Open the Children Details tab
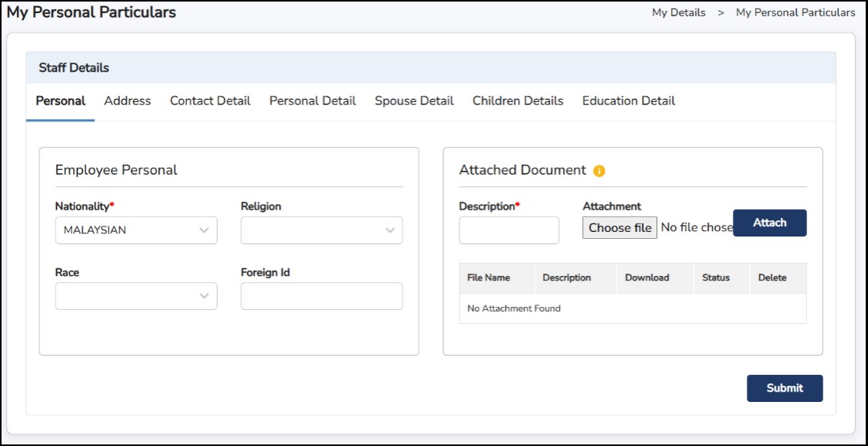Image resolution: width=868 pixels, height=446 pixels. click(x=517, y=101)
